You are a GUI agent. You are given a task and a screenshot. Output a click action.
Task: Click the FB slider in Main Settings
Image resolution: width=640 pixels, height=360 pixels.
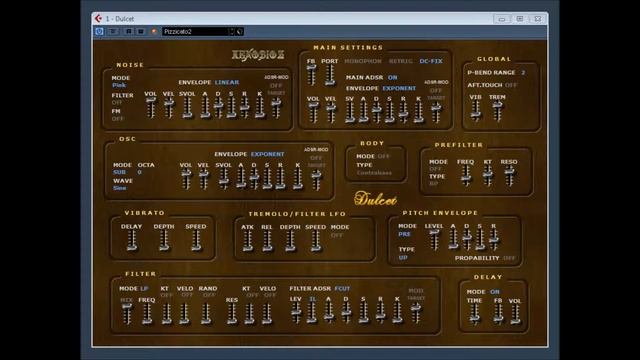311,75
